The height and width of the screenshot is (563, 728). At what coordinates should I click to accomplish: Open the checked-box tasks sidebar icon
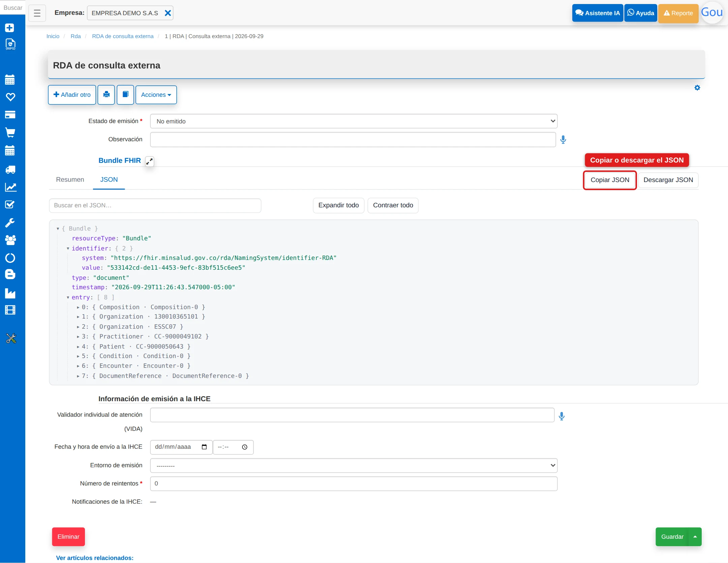(10, 205)
